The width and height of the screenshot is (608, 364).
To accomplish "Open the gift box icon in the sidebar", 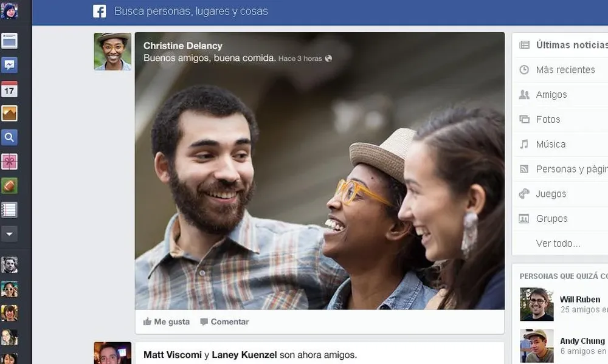I will point(9,162).
